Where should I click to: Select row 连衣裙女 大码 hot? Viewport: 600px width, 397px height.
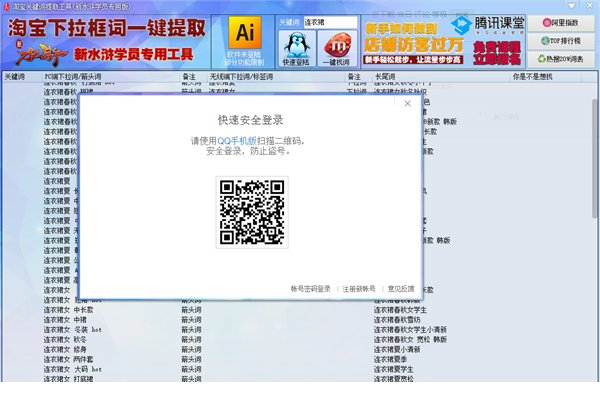click(72, 369)
